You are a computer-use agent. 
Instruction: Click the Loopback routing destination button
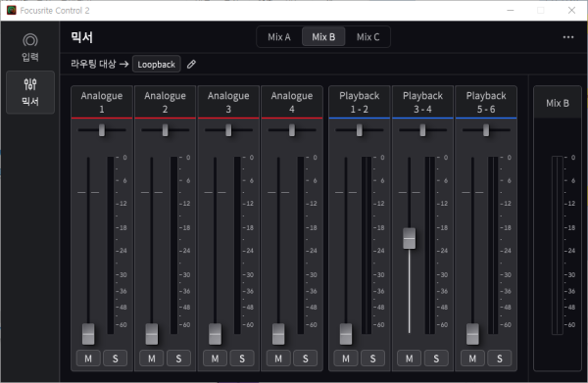tap(157, 64)
